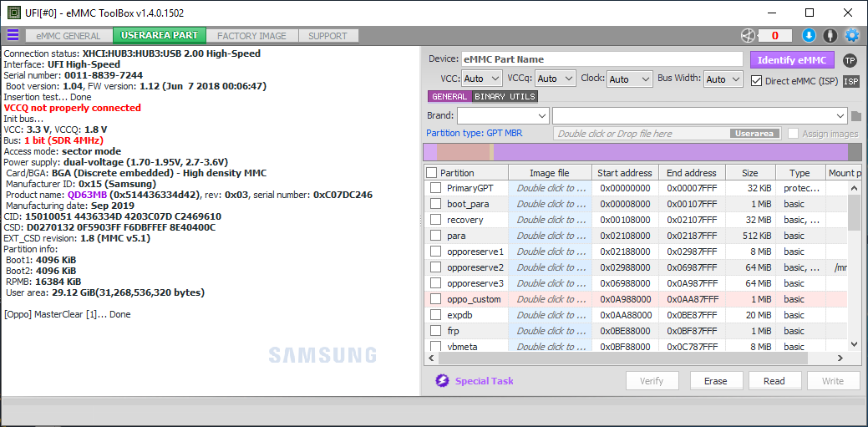
Task: Click the image file cell for expdb
Action: [x=550, y=315]
